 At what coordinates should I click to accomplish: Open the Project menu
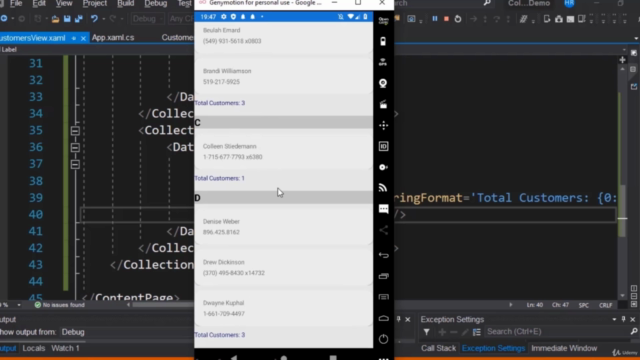(95, 3)
